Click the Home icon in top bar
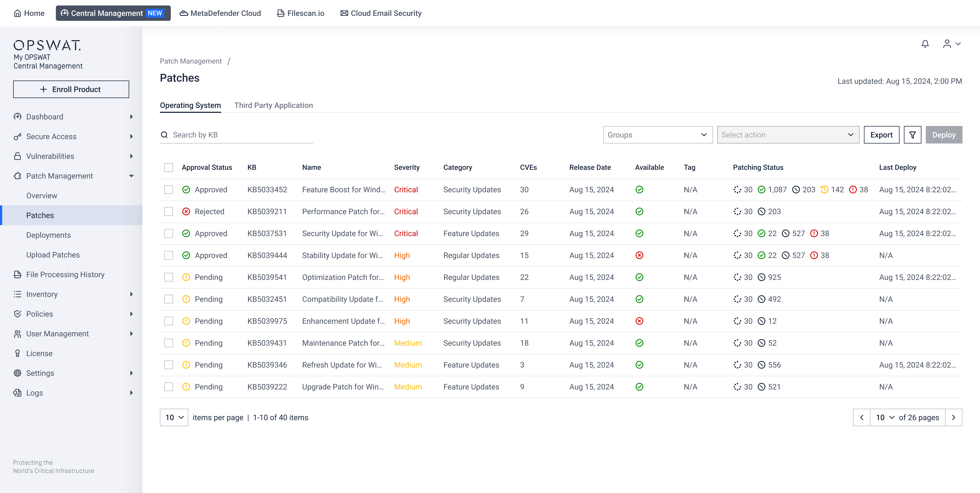The width and height of the screenshot is (980, 493). point(18,13)
